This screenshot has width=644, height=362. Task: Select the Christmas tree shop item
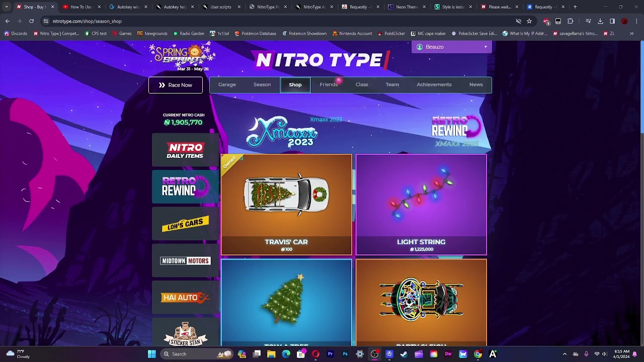tap(286, 303)
